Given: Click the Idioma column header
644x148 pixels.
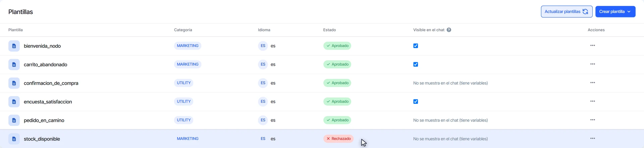Looking at the screenshot, I should point(264,30).
